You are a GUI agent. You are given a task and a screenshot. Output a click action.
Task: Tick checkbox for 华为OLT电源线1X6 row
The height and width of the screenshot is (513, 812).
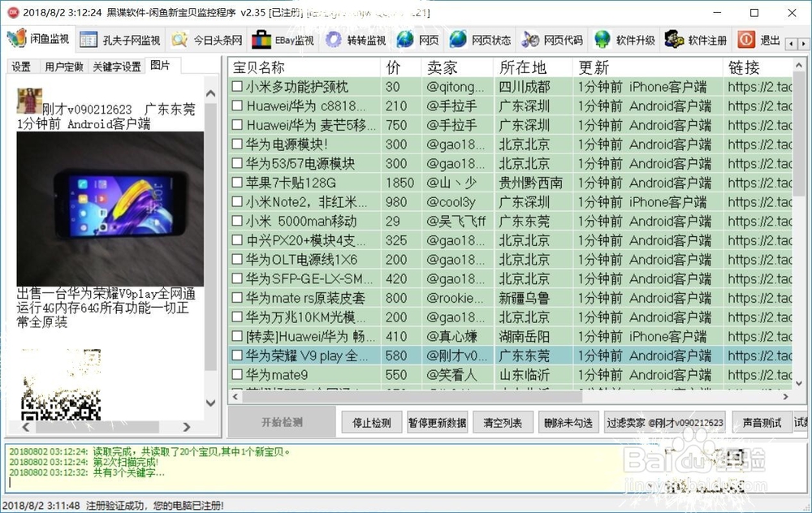[237, 259]
